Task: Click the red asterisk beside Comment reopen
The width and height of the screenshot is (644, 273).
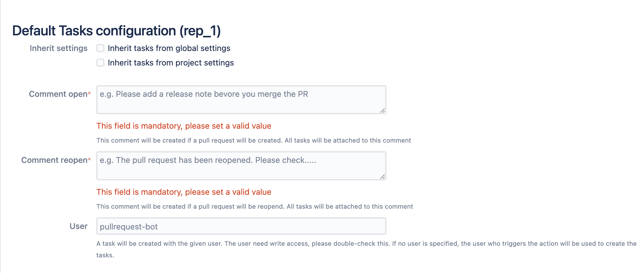Action: pos(89,159)
